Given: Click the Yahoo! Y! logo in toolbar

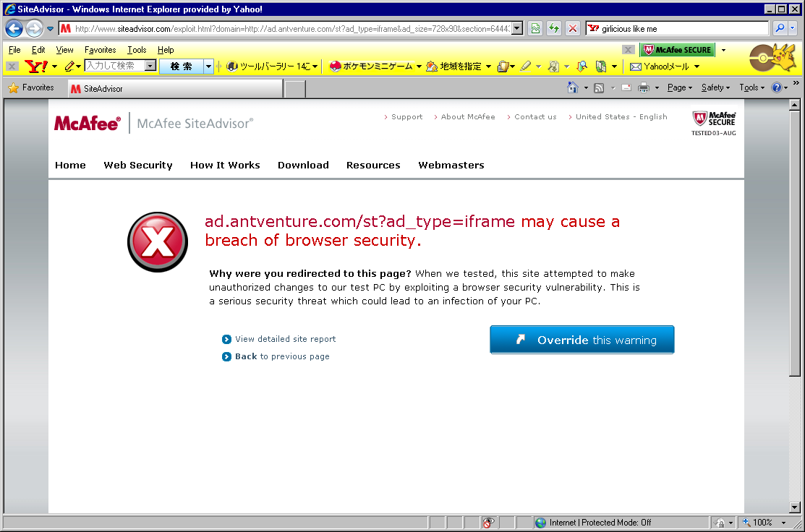Looking at the screenshot, I should (36, 66).
